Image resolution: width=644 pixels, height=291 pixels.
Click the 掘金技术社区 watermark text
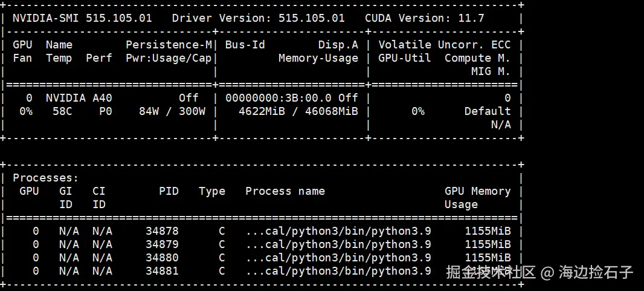tap(491, 272)
